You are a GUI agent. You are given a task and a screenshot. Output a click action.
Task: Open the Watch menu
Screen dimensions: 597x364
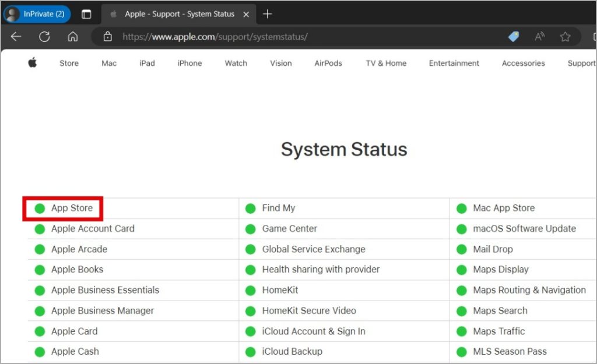pyautogui.click(x=236, y=63)
